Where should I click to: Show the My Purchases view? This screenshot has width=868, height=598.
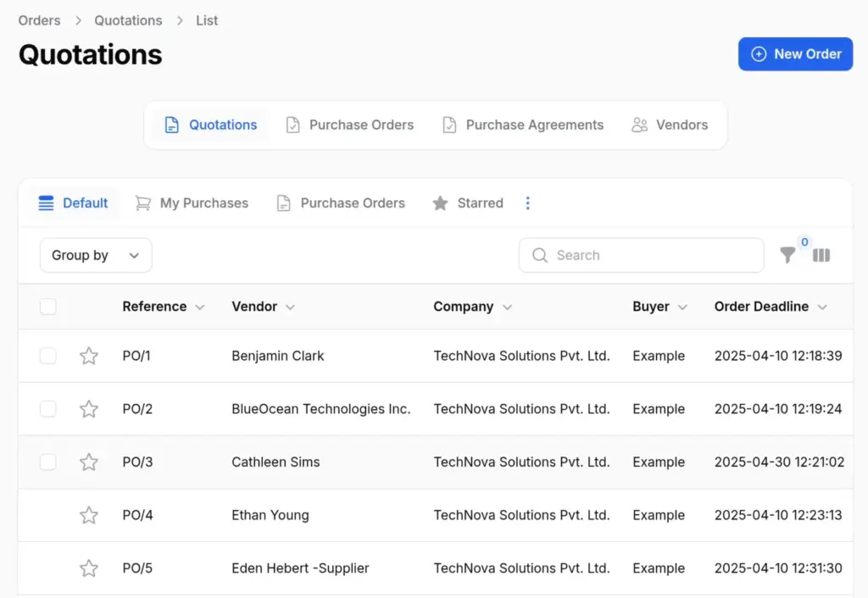[192, 203]
